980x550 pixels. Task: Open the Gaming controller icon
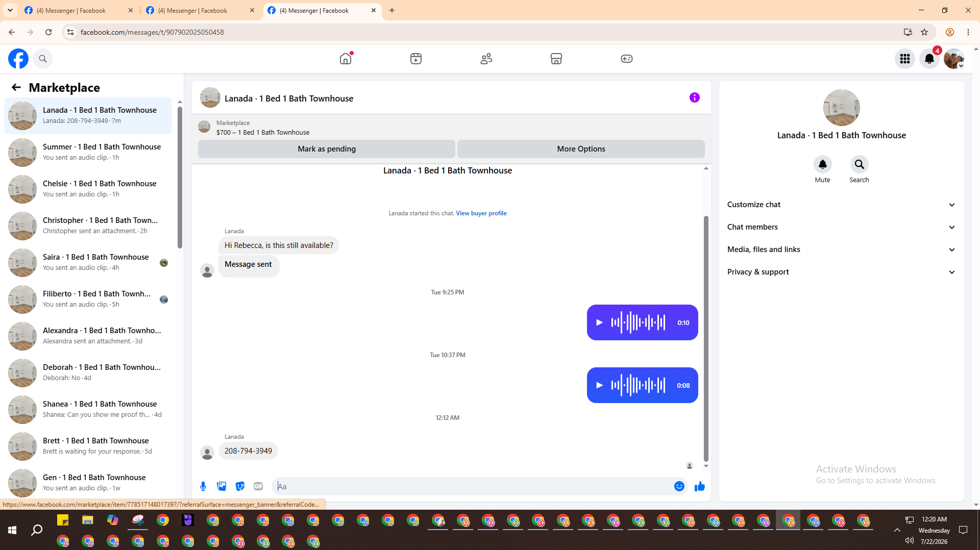627,59
